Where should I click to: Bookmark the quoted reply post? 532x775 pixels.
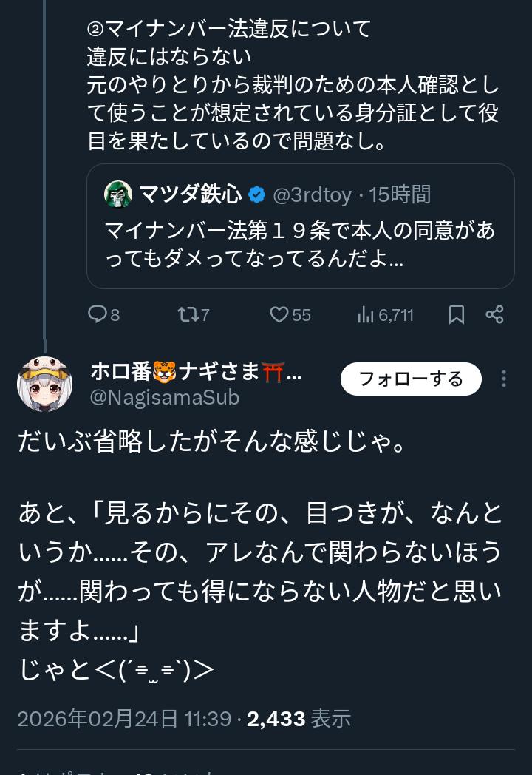coord(457,315)
